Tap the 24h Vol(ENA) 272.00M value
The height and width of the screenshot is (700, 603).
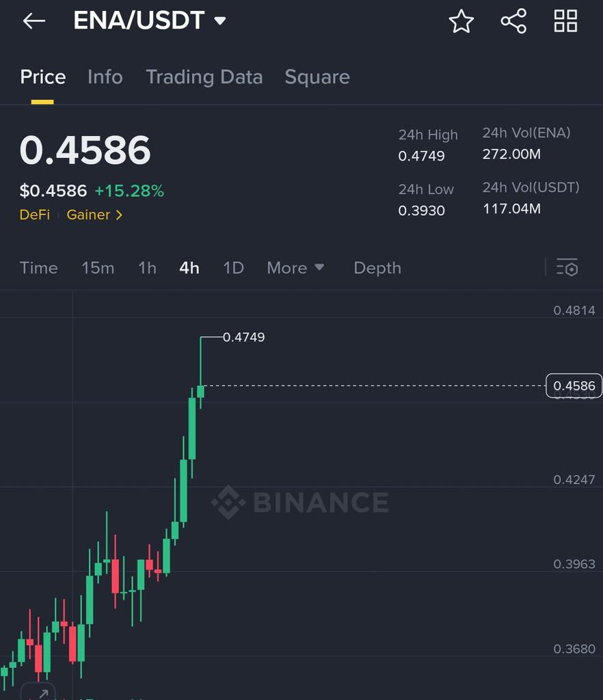pyautogui.click(x=511, y=154)
